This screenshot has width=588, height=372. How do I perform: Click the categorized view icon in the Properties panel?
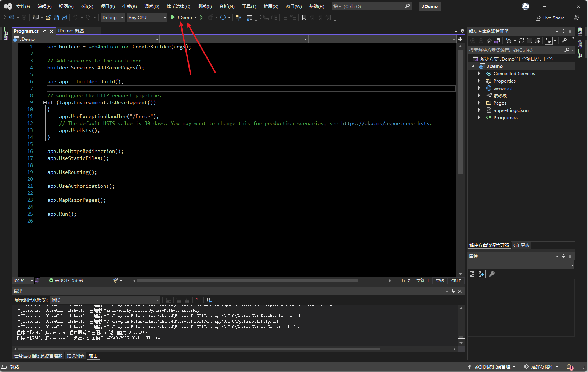[x=473, y=274]
